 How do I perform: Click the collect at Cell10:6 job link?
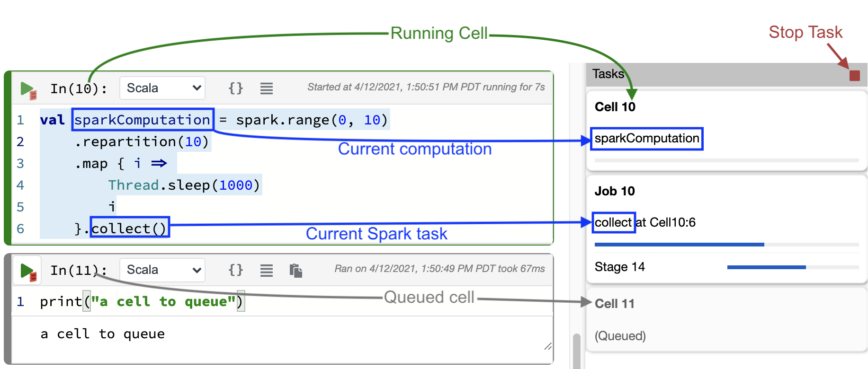(x=644, y=222)
